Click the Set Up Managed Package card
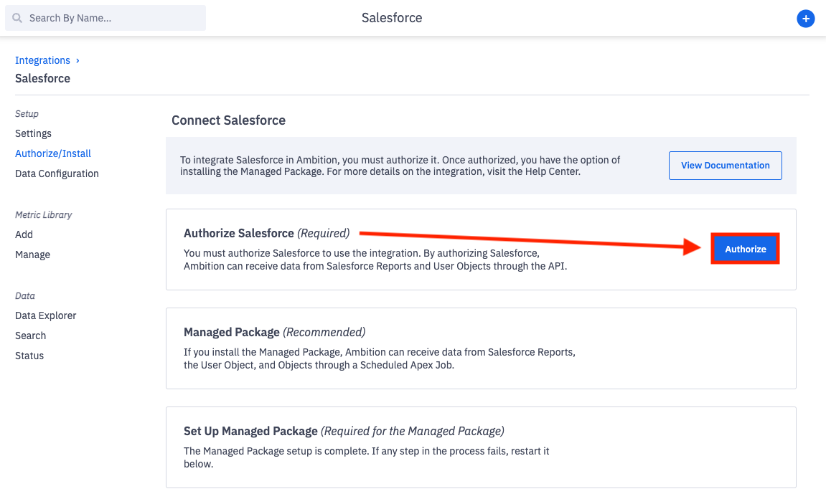The image size is (826, 504). pyautogui.click(x=480, y=447)
